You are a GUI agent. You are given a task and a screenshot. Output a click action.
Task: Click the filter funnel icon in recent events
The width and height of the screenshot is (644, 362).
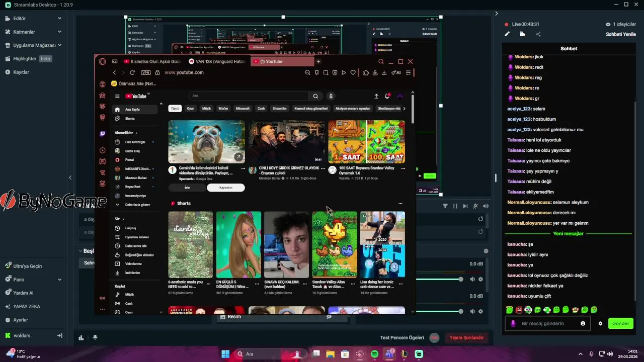(x=445, y=206)
